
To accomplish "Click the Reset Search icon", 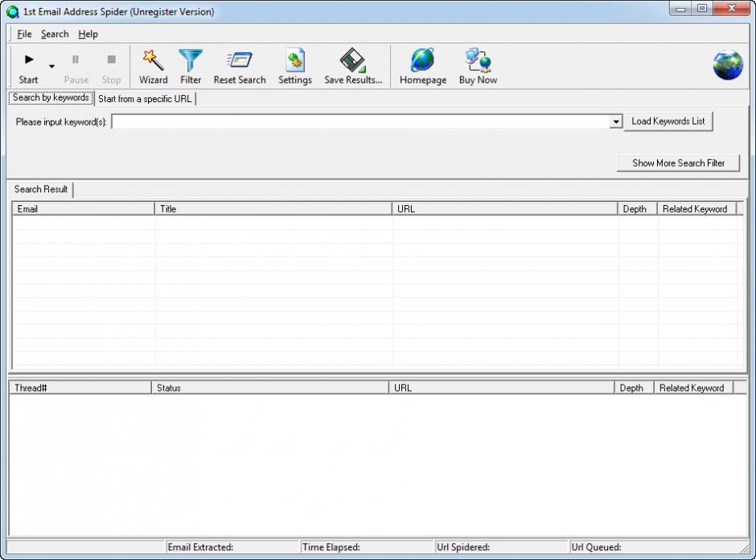I will point(240,60).
